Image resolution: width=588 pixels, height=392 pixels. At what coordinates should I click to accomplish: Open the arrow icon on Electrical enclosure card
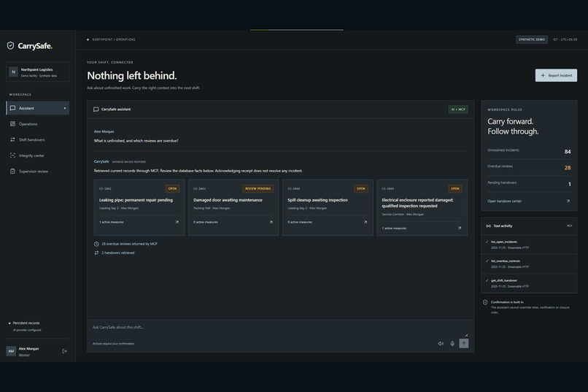click(460, 228)
